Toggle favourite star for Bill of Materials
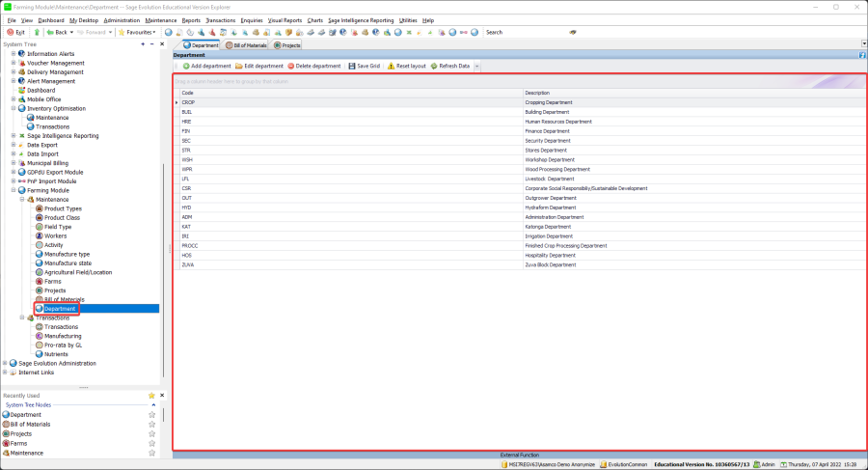Screen dimensions: 868x470 click(151, 424)
